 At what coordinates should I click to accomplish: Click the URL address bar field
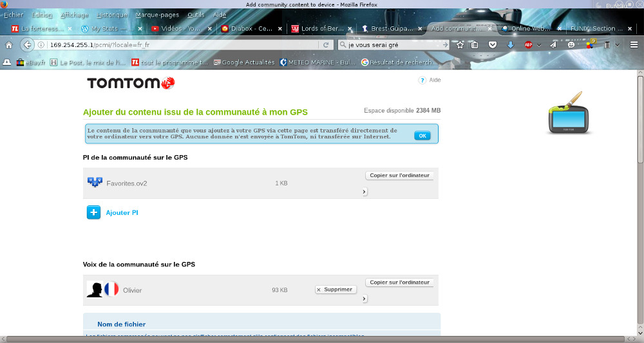183,44
